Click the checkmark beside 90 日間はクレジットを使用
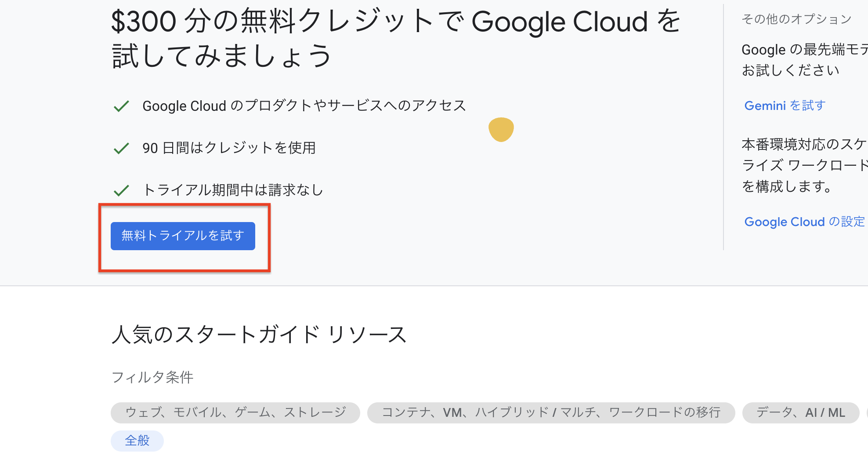The height and width of the screenshot is (463, 868). 122,148
